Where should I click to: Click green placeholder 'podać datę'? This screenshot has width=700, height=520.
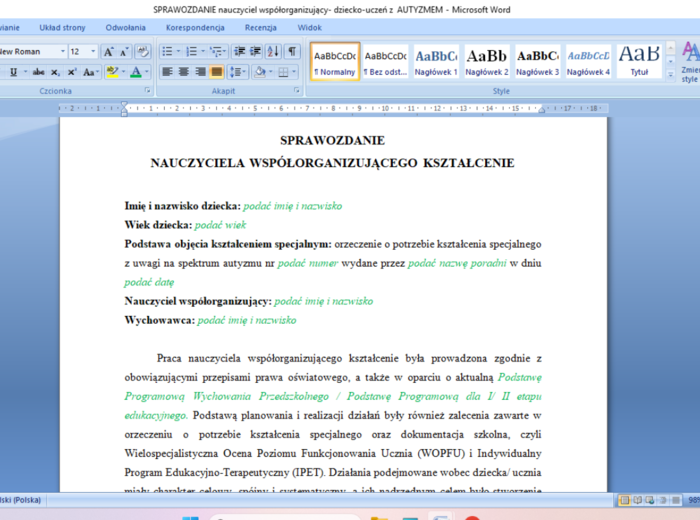pyautogui.click(x=149, y=282)
